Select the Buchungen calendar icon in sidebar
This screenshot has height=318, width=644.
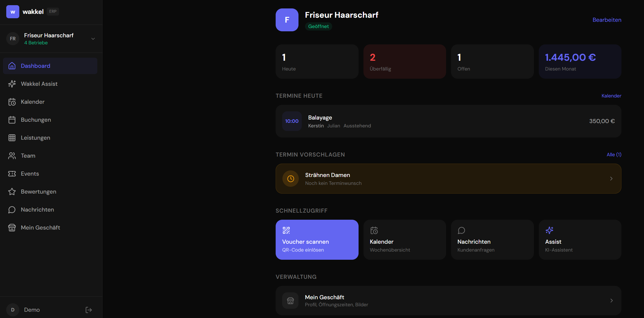coord(12,120)
